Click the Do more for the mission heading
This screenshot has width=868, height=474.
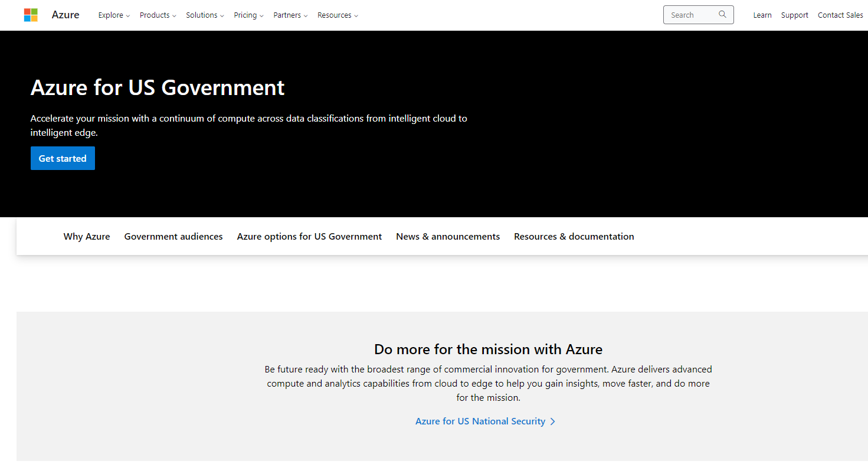[488, 349]
